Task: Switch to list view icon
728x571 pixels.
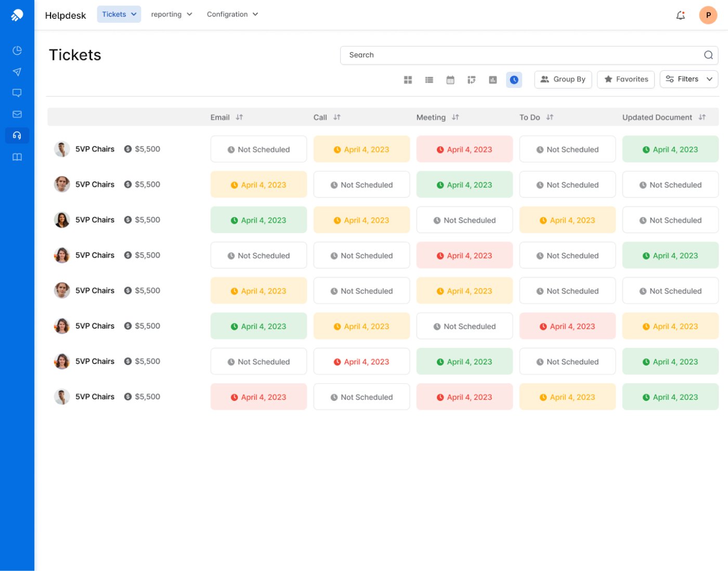Action: tap(429, 80)
